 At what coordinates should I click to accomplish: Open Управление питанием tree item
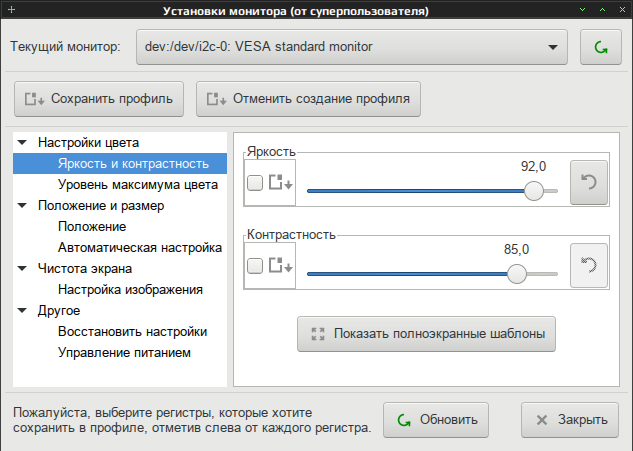click(120, 352)
